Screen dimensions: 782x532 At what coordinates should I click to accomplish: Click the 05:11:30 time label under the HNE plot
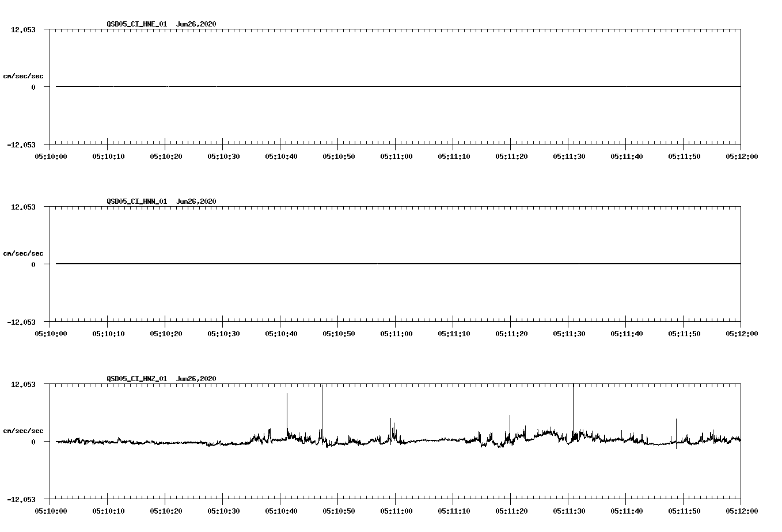click(x=569, y=156)
